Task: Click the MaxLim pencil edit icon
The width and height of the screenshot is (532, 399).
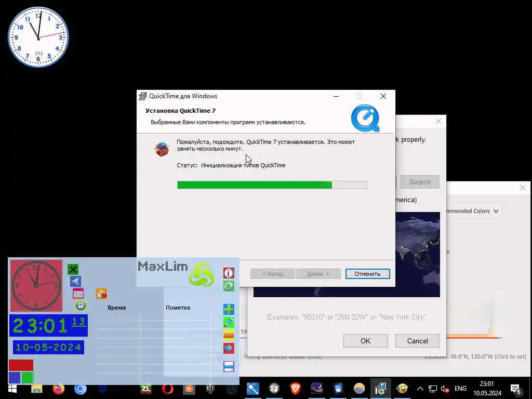Action: [x=229, y=322]
